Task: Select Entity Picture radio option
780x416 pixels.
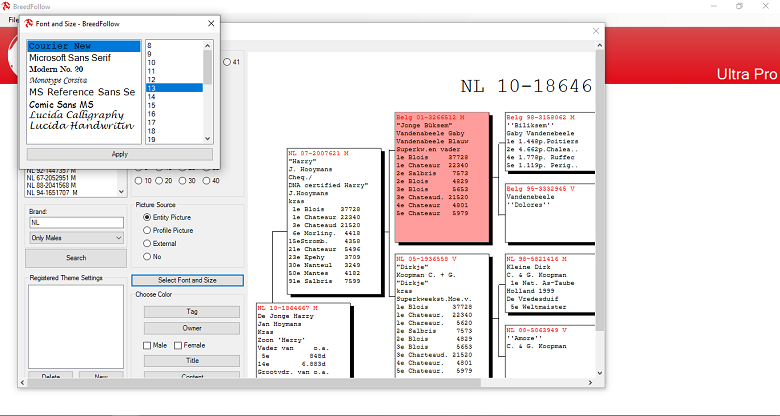Action: 148,217
